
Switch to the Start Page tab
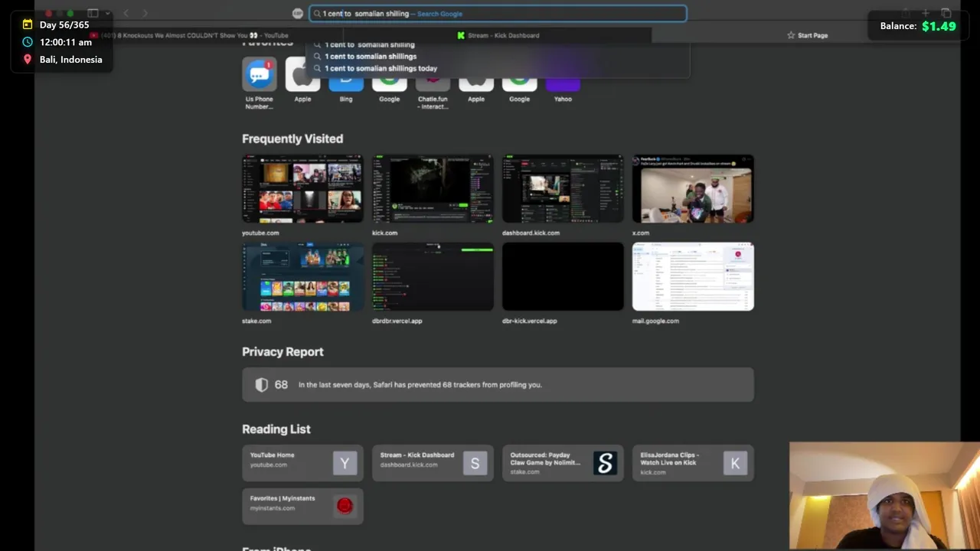click(x=806, y=35)
